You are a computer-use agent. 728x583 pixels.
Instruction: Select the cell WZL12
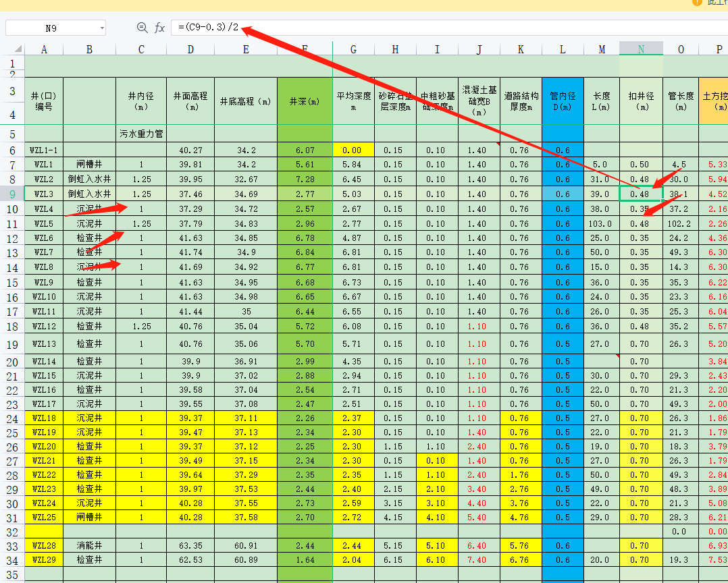pos(44,327)
